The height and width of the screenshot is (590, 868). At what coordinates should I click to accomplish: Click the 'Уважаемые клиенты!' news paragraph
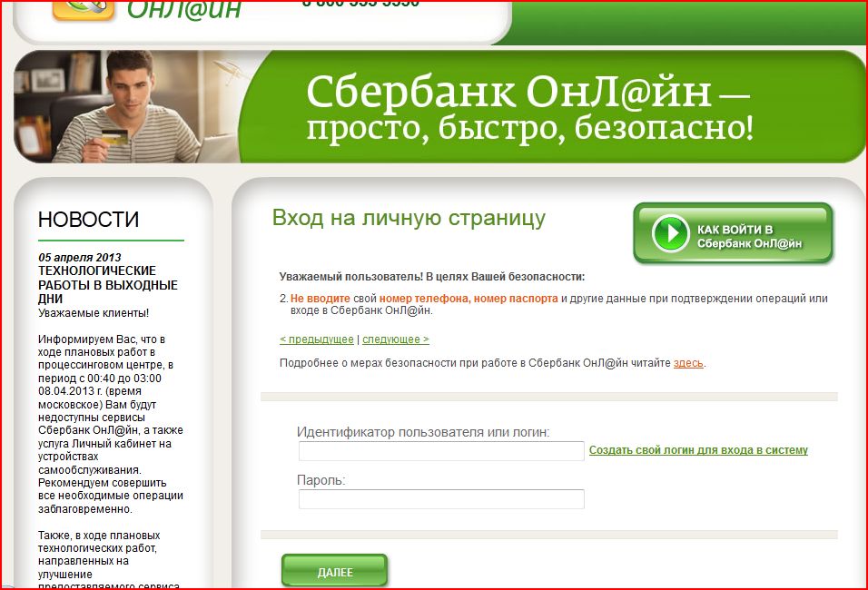(93, 313)
